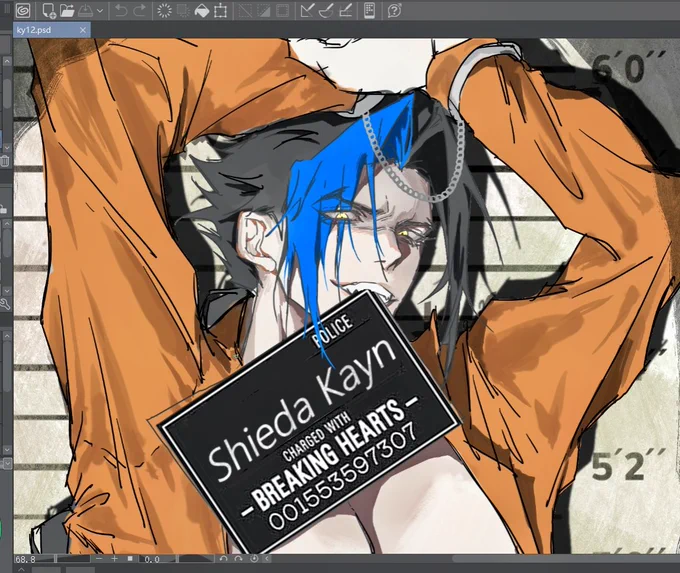This screenshot has width=680, height=573.
Task: Undo the last action
Action: point(121,10)
